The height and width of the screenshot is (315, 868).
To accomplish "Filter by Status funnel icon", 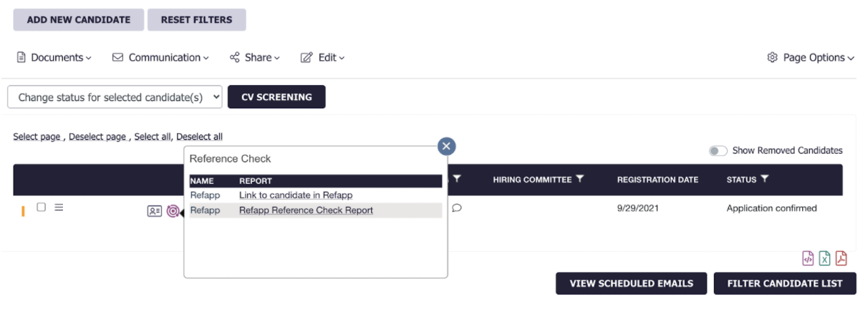I will [765, 179].
